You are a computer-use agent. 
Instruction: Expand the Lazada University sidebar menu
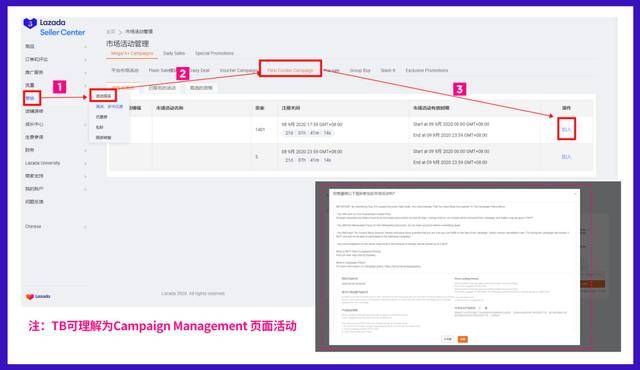pos(85,164)
